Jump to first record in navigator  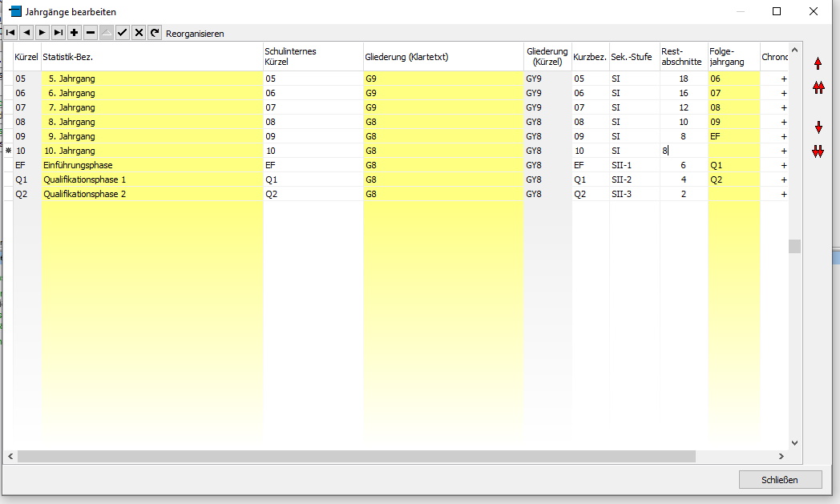(x=10, y=33)
